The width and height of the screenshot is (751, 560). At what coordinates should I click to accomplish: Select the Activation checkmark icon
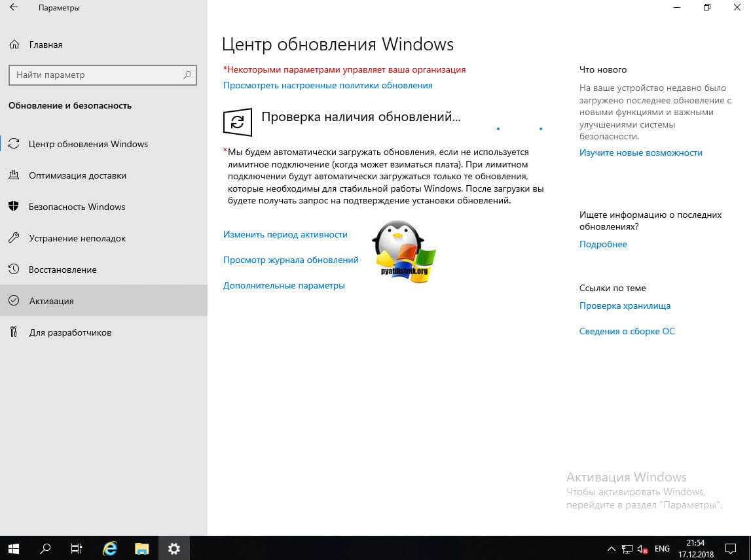click(x=14, y=301)
